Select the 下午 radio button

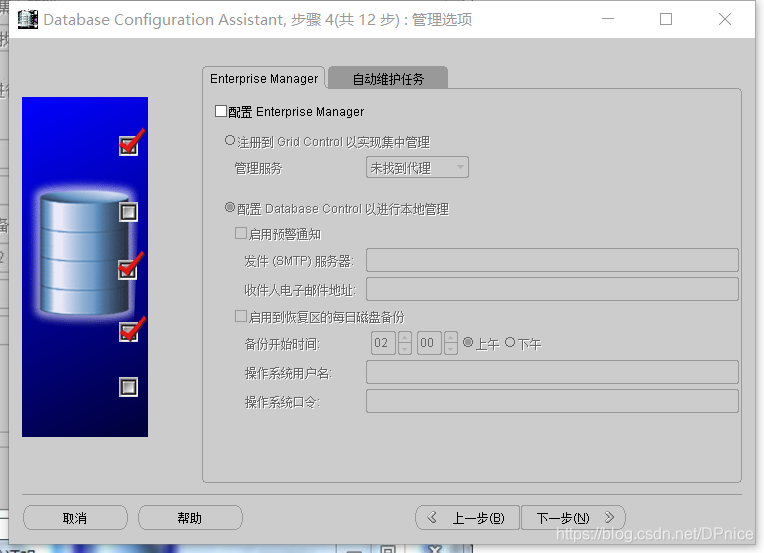tap(510, 343)
